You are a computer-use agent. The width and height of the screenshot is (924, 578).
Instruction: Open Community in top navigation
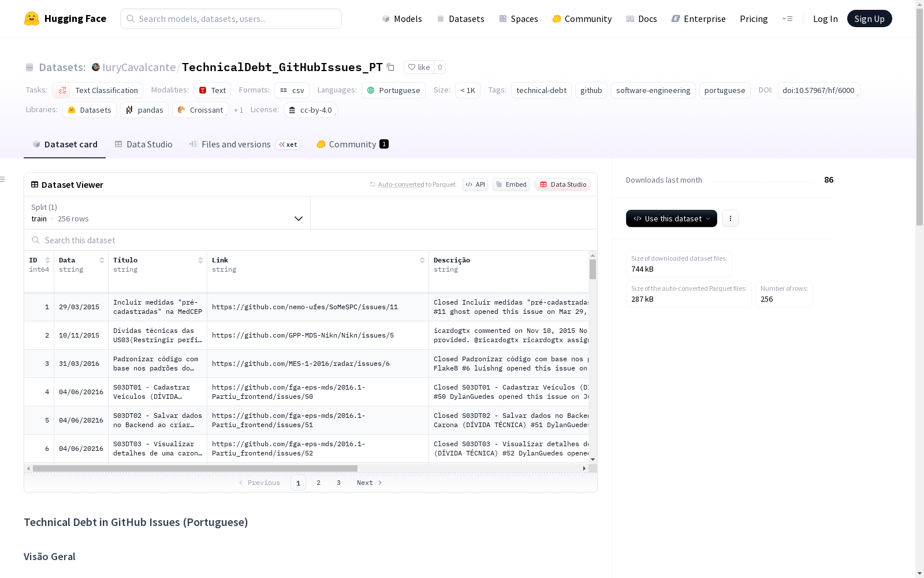(582, 18)
